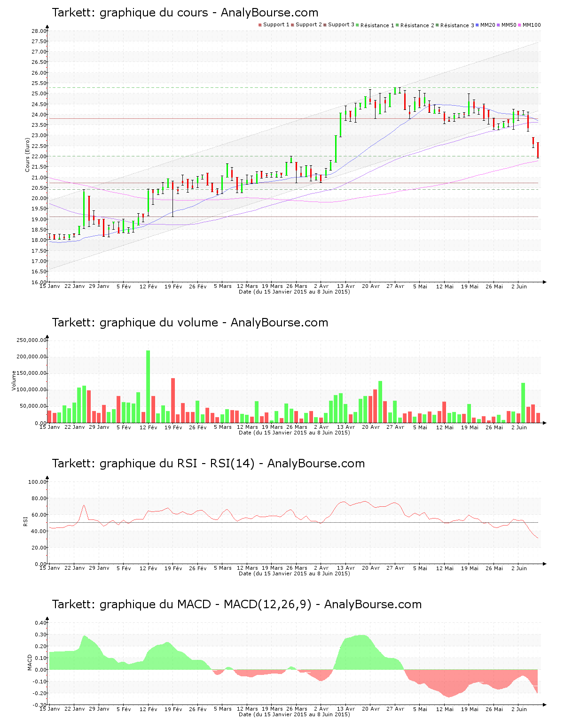Select the 'Support 1' legend label
Screen dimensions: 564x728
point(276,25)
